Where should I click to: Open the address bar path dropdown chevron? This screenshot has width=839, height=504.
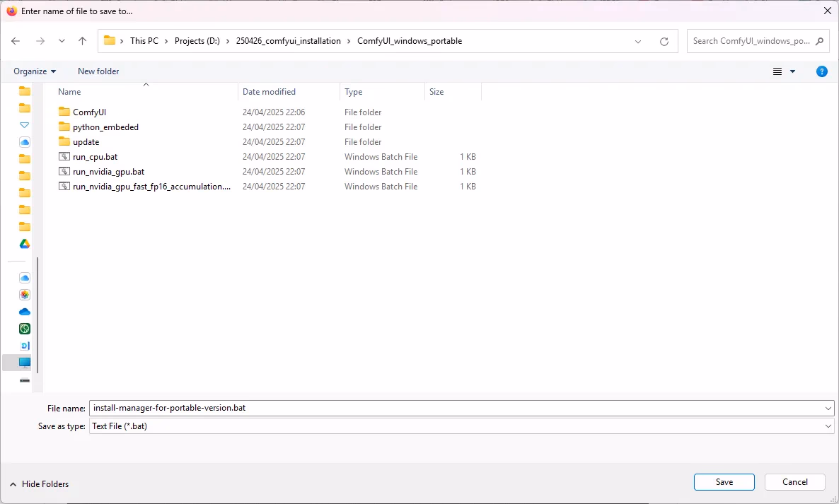638,41
